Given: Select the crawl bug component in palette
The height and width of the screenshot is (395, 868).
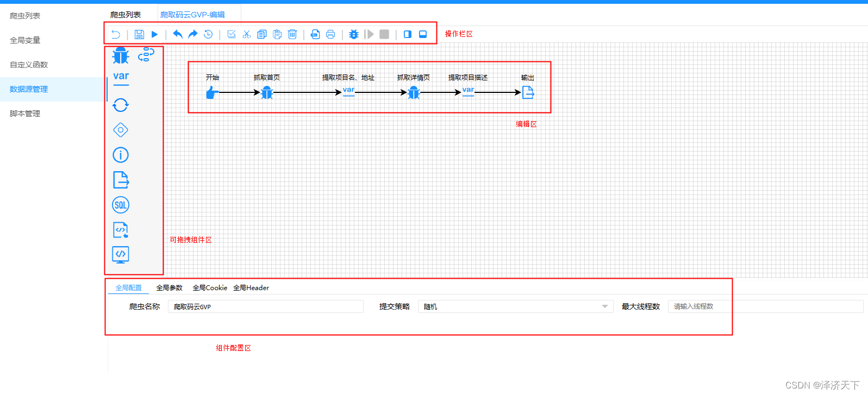Looking at the screenshot, I should click(x=121, y=55).
